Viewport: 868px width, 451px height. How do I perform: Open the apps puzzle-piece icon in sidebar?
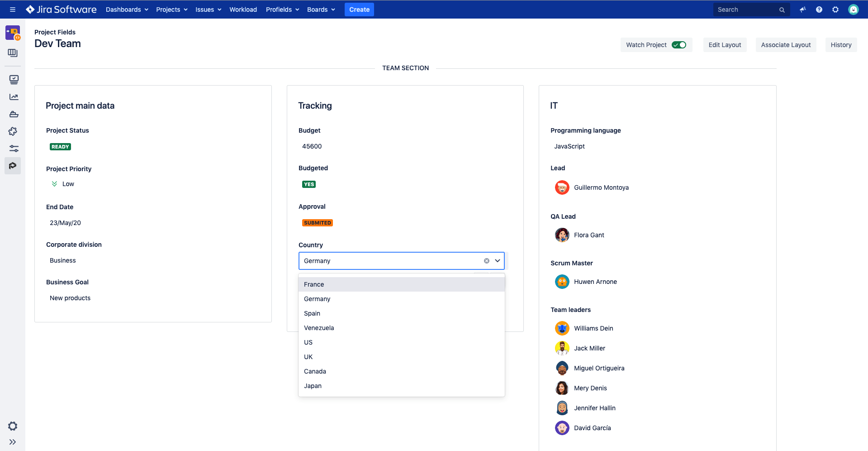13,131
